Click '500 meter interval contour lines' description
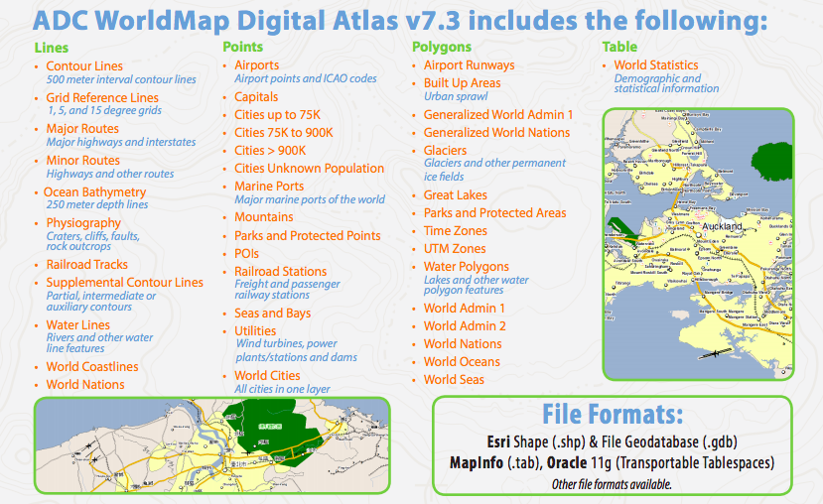Image resolution: width=823 pixels, height=504 pixels. [121, 79]
